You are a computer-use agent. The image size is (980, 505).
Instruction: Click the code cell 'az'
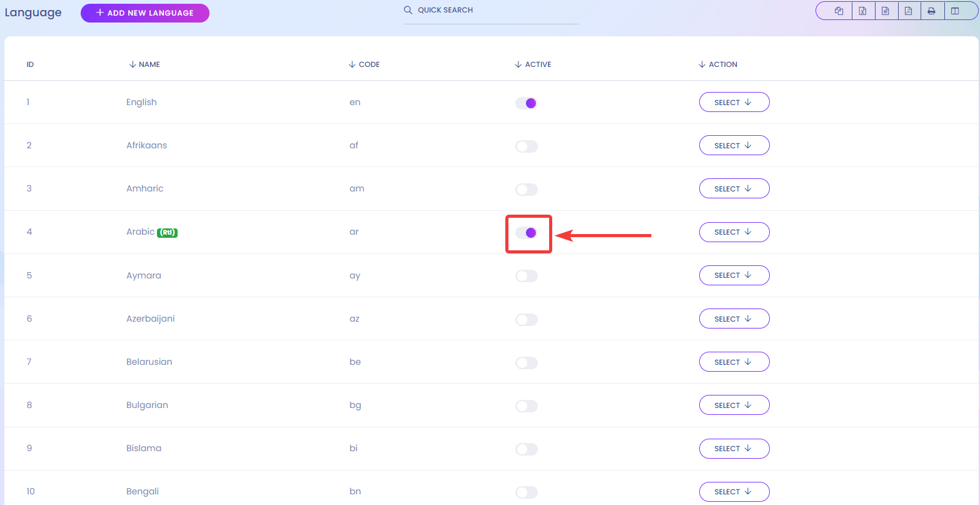pyautogui.click(x=355, y=319)
